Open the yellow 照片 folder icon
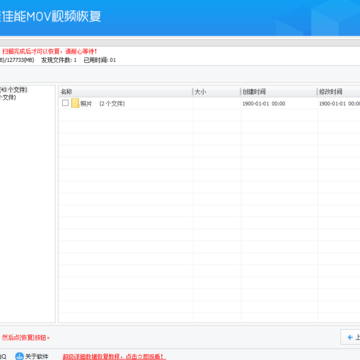The width and height of the screenshot is (360, 360). (x=75, y=103)
